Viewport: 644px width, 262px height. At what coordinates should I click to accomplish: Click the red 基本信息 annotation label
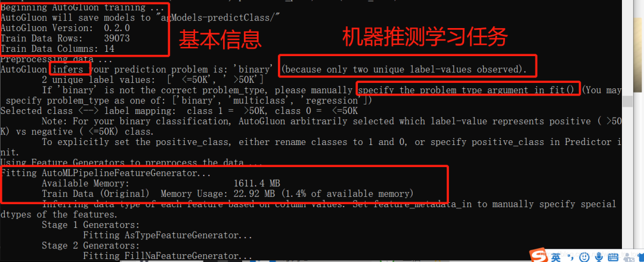click(x=219, y=40)
